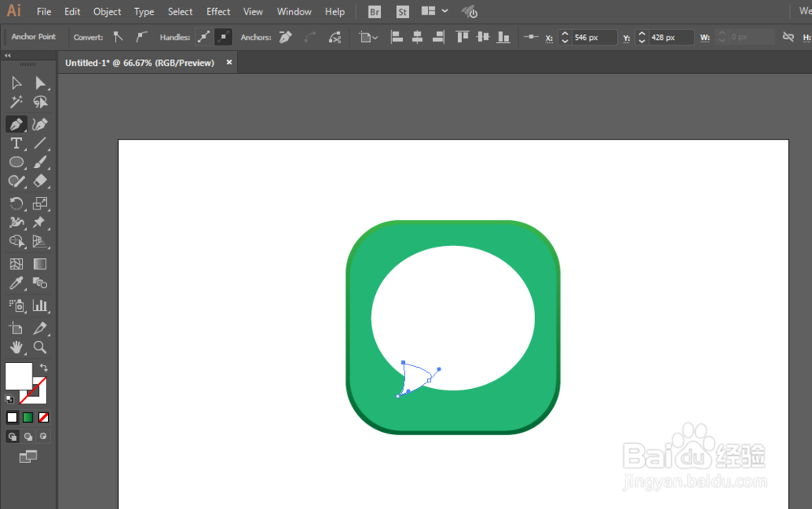Hide handles for multiple selected anchors

point(223,37)
